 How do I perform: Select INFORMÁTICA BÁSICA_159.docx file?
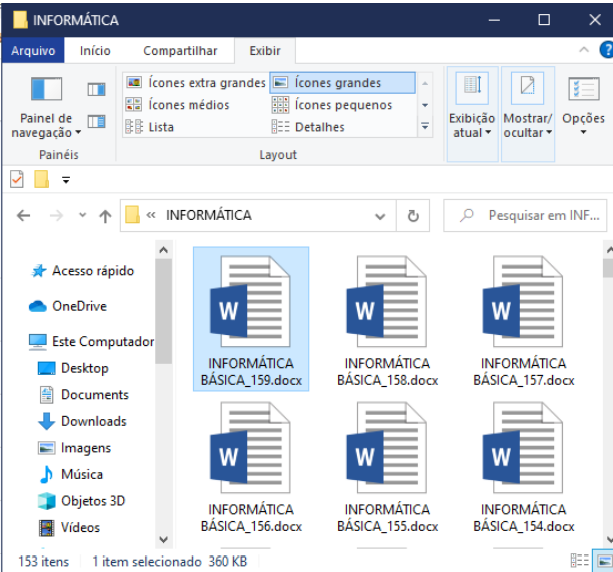251,319
